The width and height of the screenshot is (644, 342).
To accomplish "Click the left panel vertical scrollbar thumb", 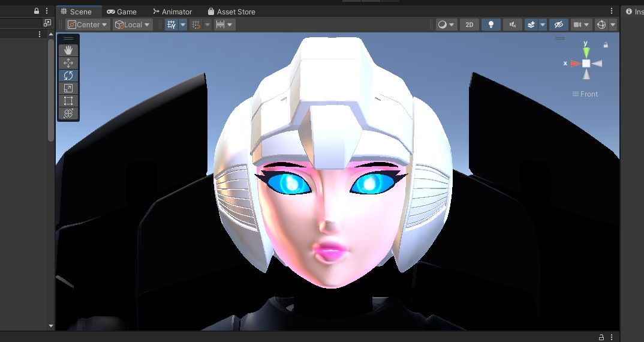I will pyautogui.click(x=51, y=90).
